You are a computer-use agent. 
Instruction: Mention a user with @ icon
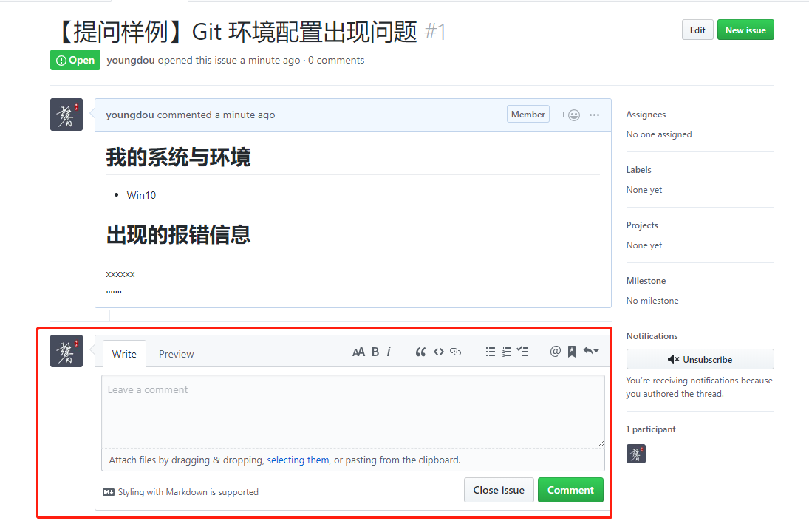pyautogui.click(x=555, y=352)
